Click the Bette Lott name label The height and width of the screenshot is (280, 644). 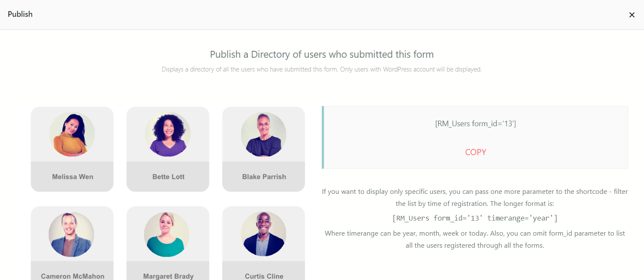click(x=168, y=177)
